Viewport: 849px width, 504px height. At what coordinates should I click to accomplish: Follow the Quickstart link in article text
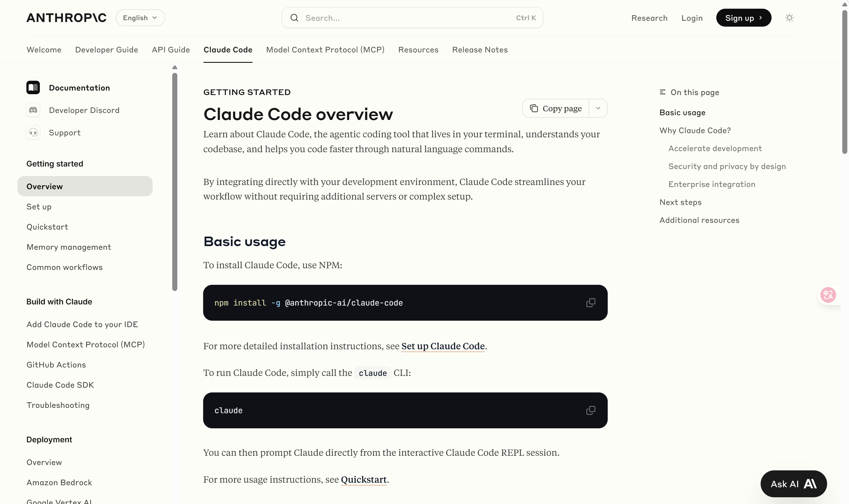[x=364, y=480]
